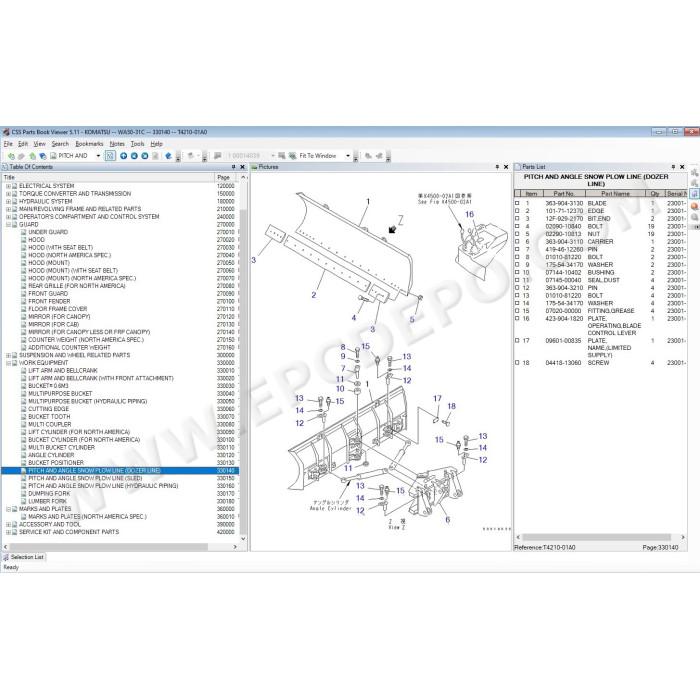Switch to the Selection List tab
The image size is (700, 700).
(24, 557)
